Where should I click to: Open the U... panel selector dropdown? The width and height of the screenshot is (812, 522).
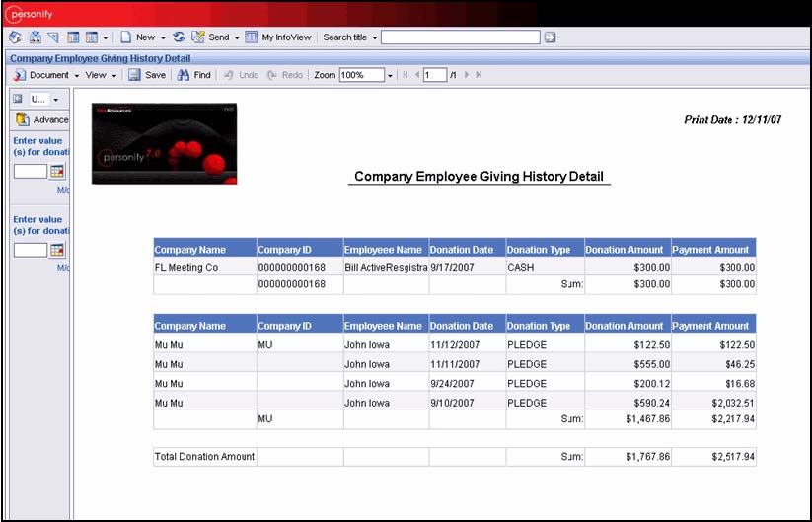[37, 99]
